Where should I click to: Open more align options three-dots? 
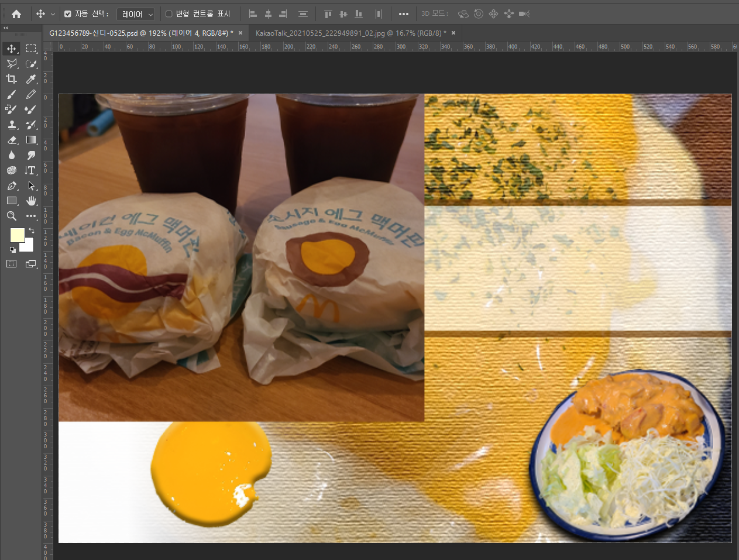[x=404, y=13]
